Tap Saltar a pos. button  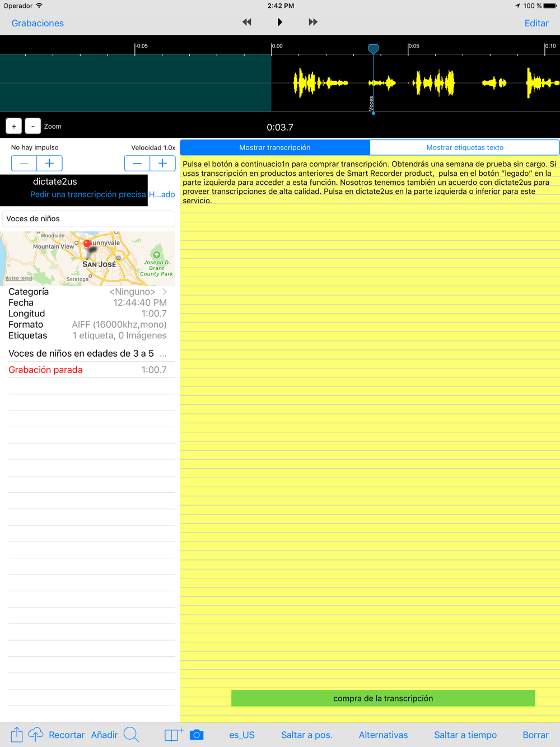click(307, 735)
